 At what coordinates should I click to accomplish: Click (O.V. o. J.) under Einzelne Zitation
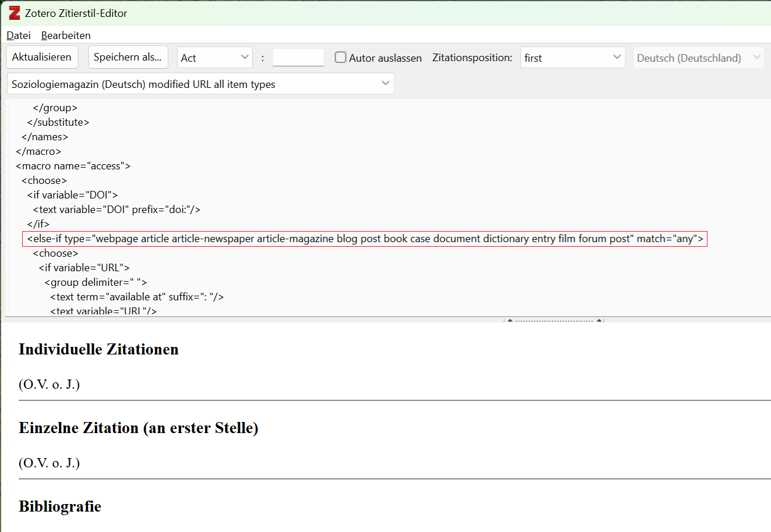point(49,463)
